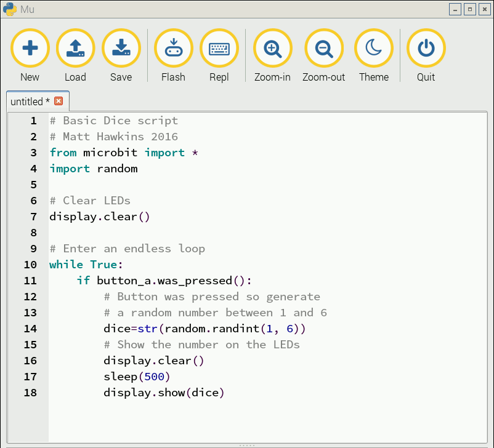Click comment '# Enter an endless loop'
Screen dimensions: 494x448
(128, 249)
